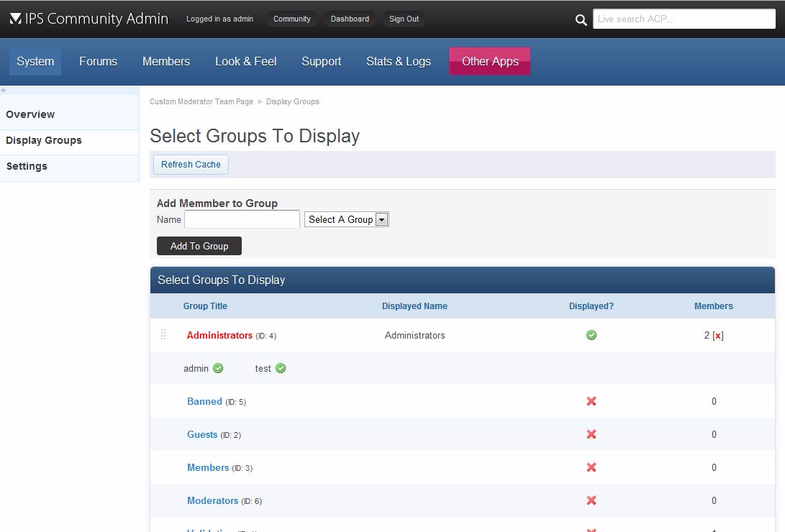Collapse the sidebar with the small arrow
785x532 pixels.
(x=4, y=91)
